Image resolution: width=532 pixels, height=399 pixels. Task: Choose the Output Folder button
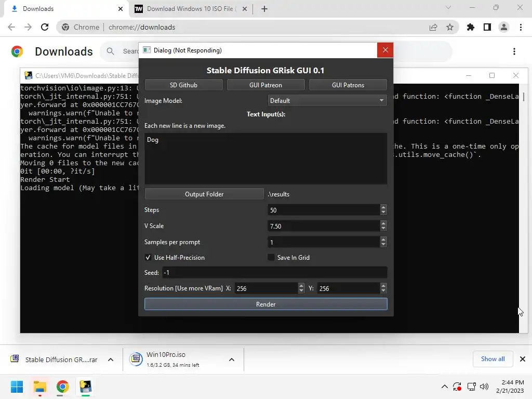tap(204, 194)
